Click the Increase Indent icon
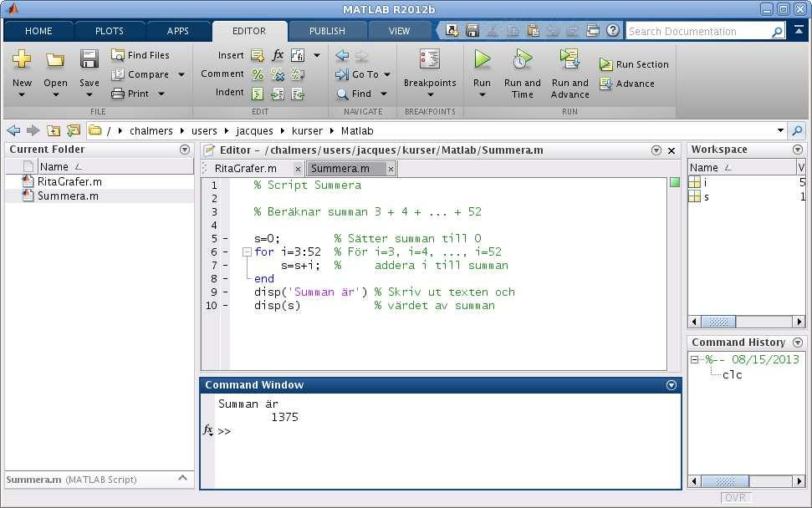The height and width of the screenshot is (508, 812). click(278, 94)
